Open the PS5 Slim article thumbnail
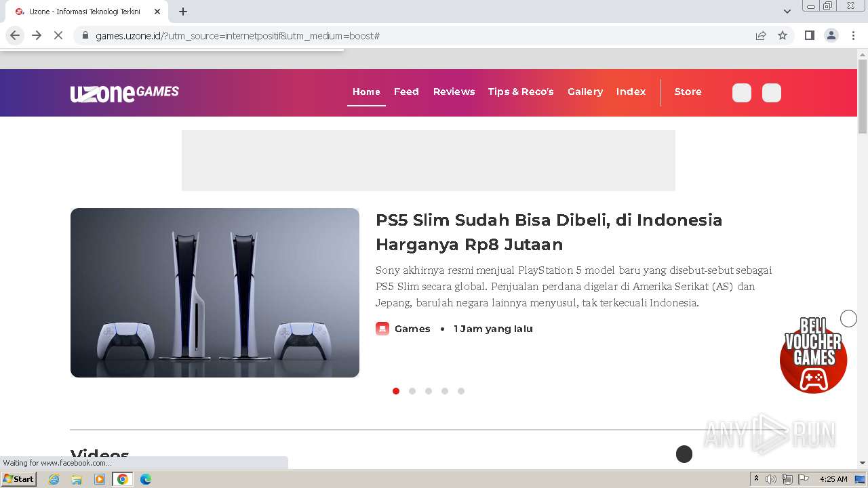The height and width of the screenshot is (488, 868). [x=215, y=293]
